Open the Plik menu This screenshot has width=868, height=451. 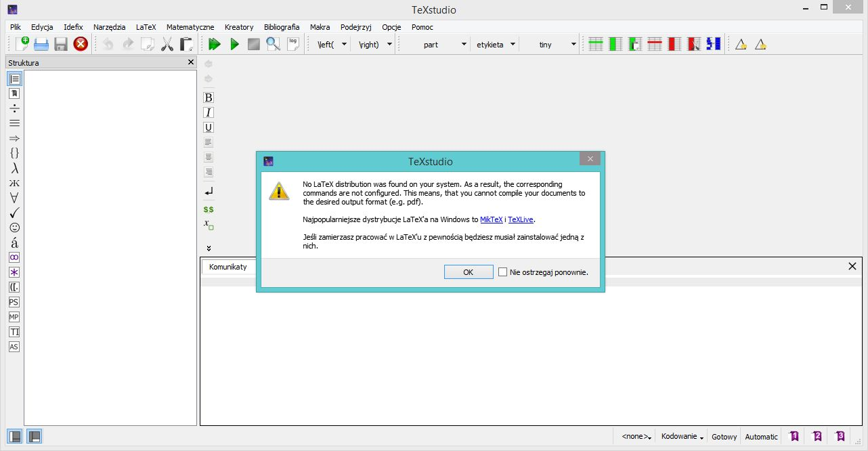click(x=16, y=27)
